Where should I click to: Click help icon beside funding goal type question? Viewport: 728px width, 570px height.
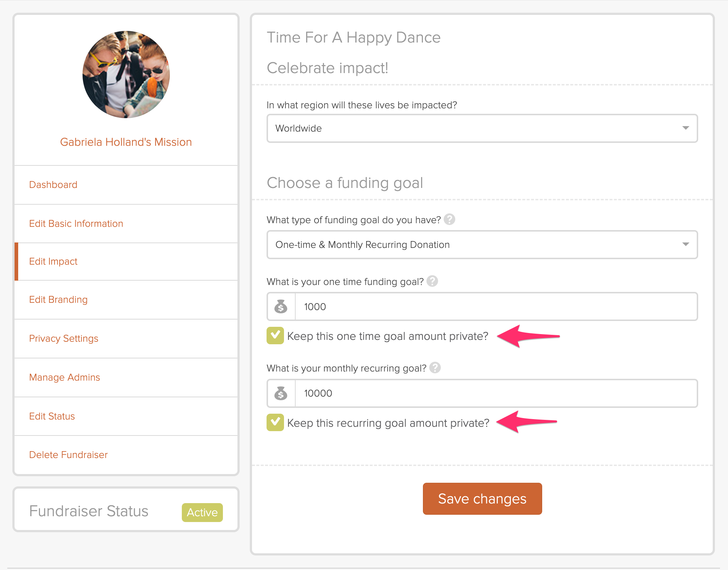449,220
